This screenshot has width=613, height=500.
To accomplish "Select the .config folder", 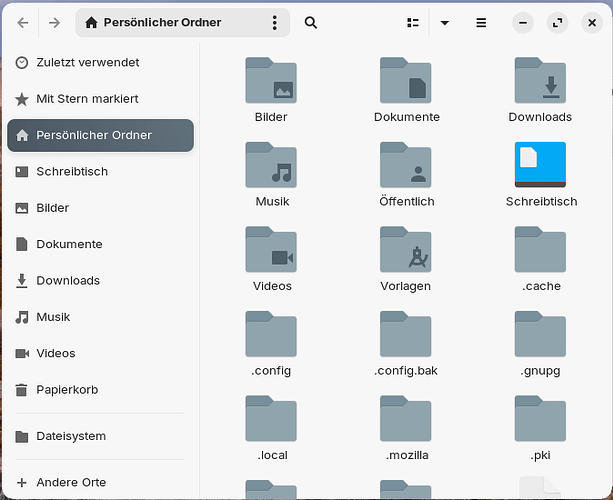I will (271, 334).
